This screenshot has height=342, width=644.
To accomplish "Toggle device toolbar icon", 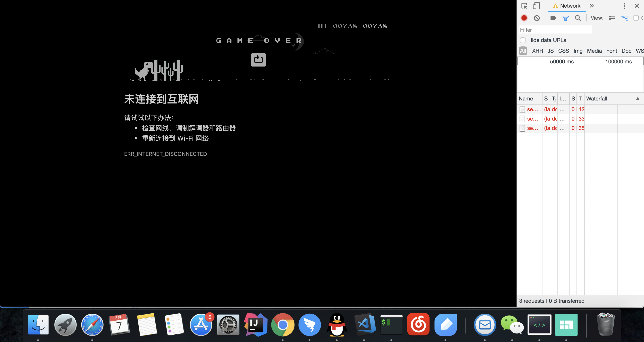I will coord(536,6).
